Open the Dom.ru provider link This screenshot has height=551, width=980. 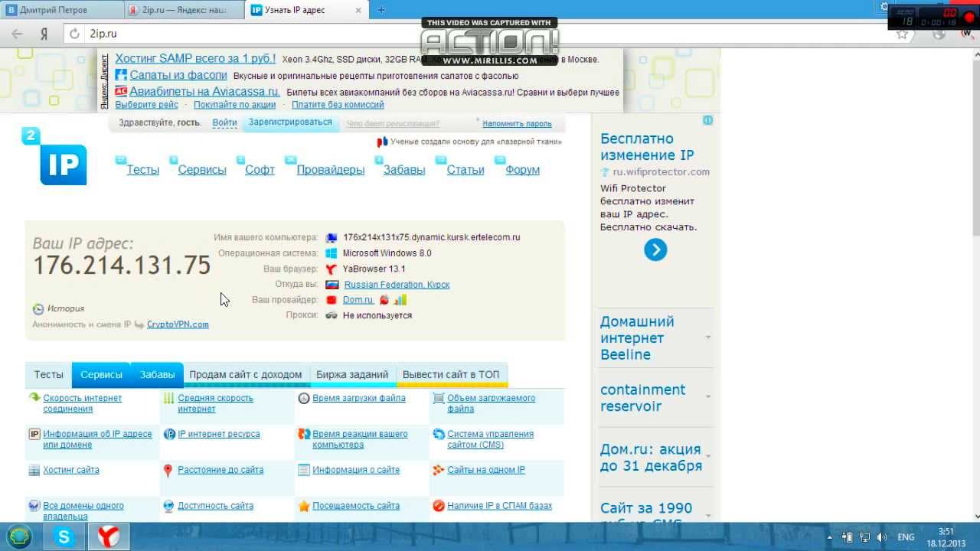click(358, 300)
